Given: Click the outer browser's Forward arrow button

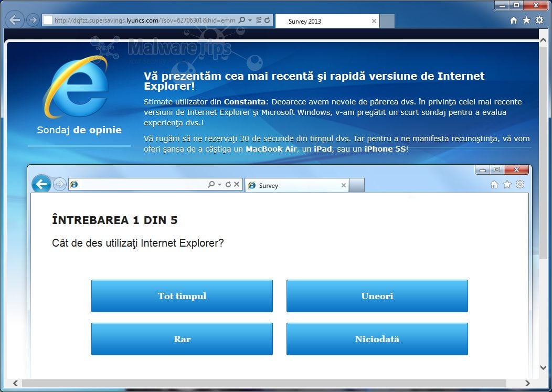Looking at the screenshot, I should click(x=33, y=20).
